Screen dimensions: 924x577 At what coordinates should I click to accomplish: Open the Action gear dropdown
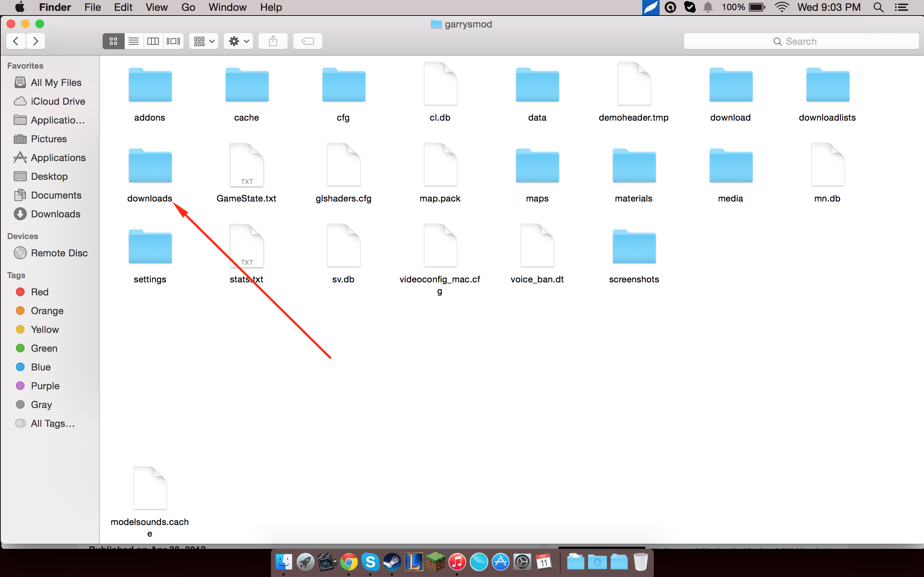point(238,41)
